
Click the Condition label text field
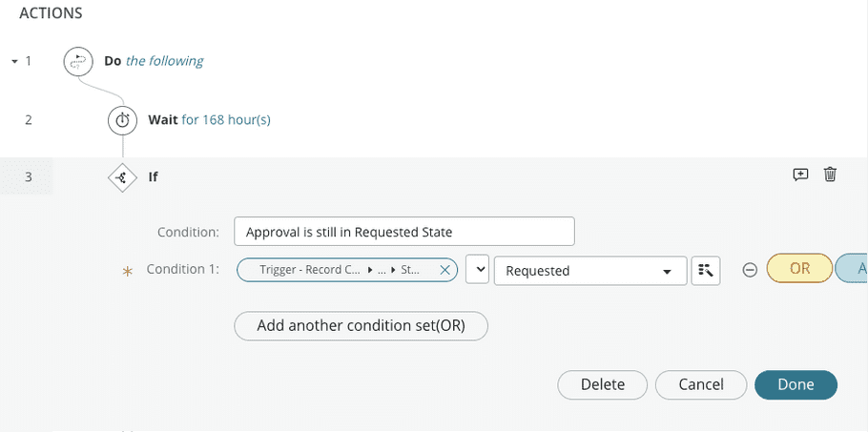click(x=404, y=232)
